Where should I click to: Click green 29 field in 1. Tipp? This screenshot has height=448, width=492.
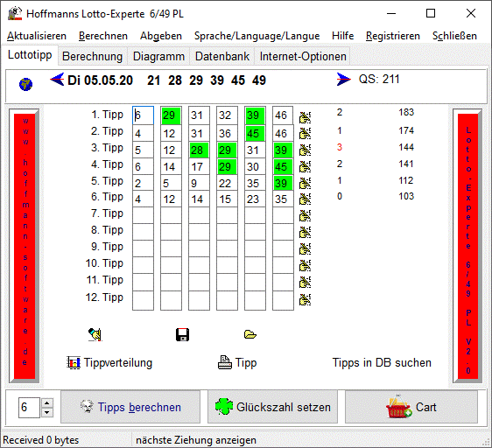[x=171, y=115]
